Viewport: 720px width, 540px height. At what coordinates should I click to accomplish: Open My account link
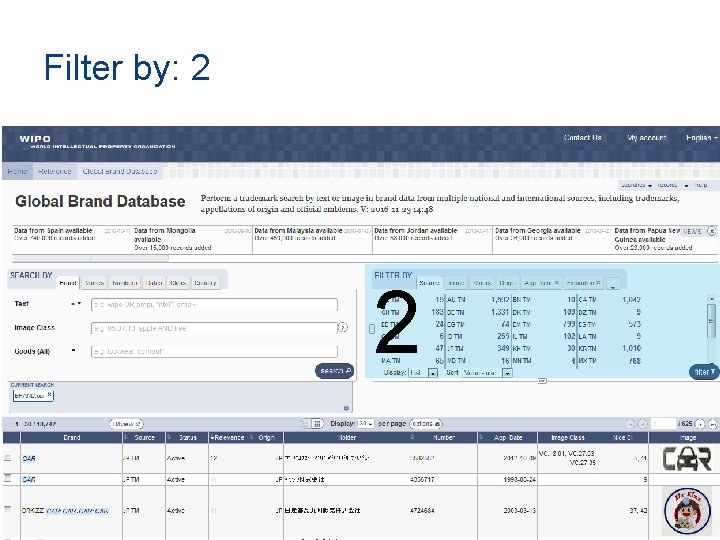point(647,137)
